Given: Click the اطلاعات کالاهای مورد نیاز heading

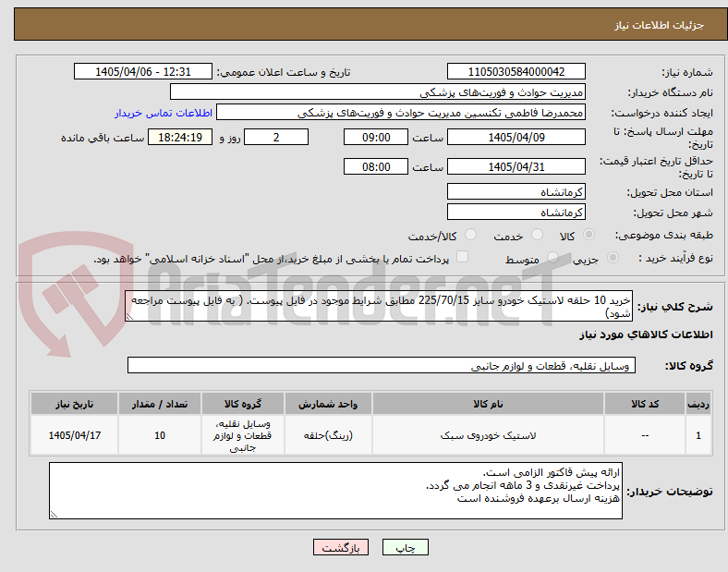Looking at the screenshot, I should [646, 335].
